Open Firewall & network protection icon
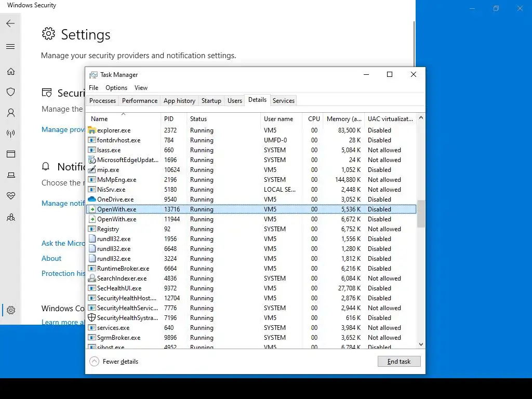The width and height of the screenshot is (532, 399). [x=11, y=134]
